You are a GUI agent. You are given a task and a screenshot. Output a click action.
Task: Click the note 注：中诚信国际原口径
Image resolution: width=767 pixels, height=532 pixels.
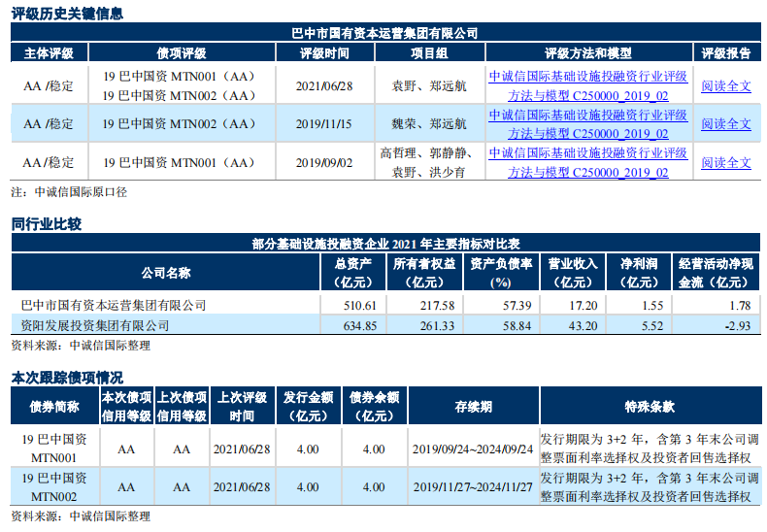[x=69, y=192]
